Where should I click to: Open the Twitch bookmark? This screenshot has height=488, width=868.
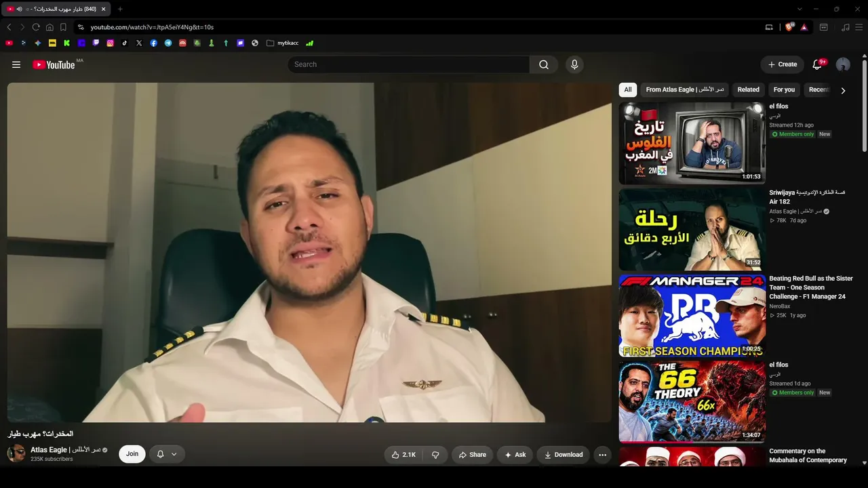pyautogui.click(x=96, y=43)
